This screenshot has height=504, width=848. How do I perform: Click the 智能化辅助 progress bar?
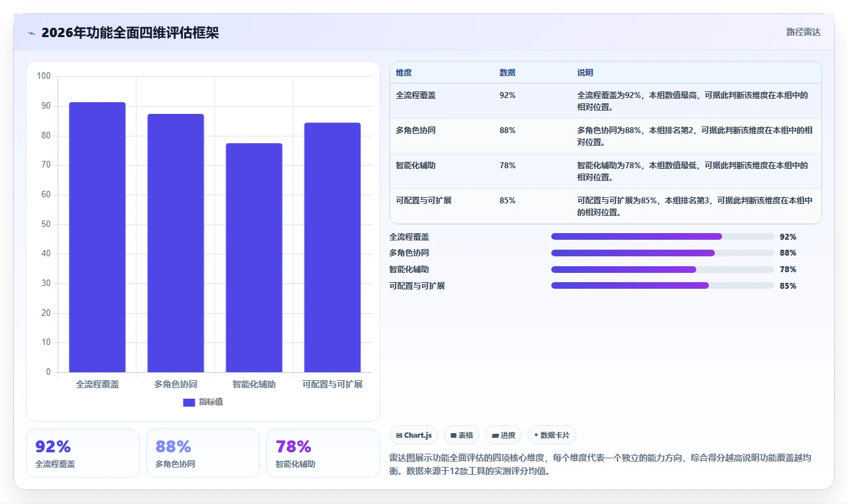click(662, 270)
